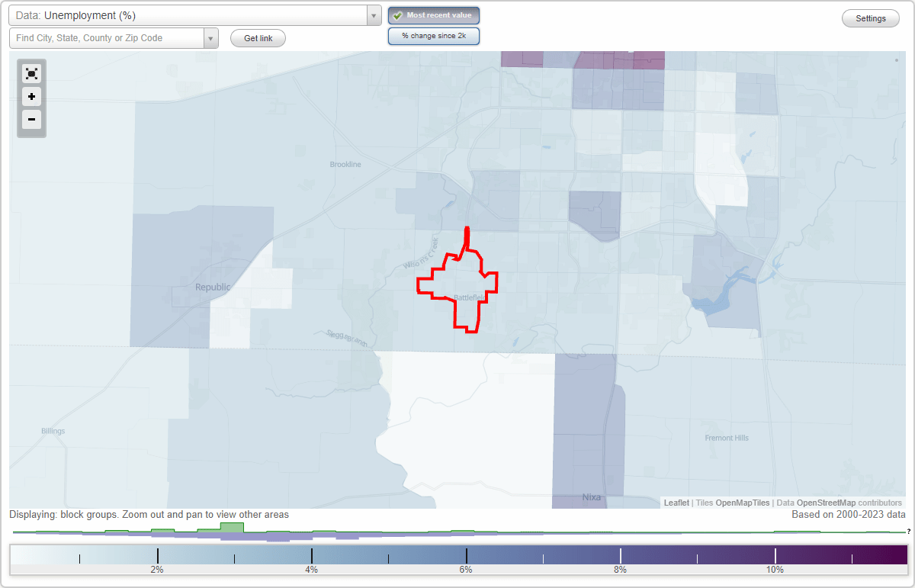The image size is (915, 588).
Task: Follow the Leaflet attribution link
Action: click(676, 503)
